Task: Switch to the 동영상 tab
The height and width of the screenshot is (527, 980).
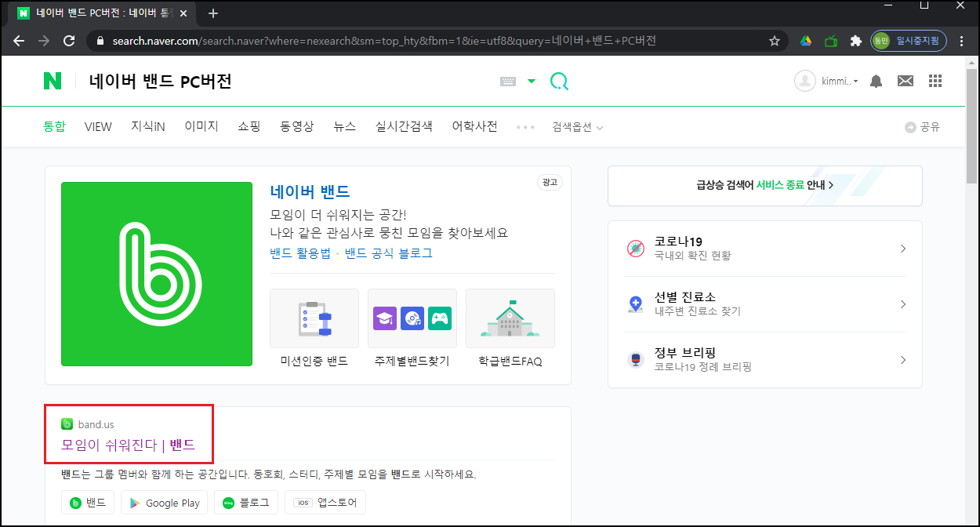Action: pos(297,126)
